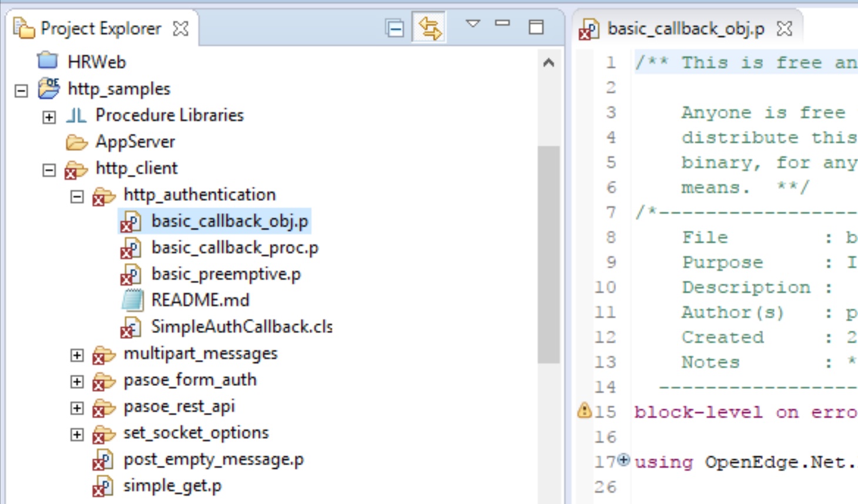Click basic_callback_proc.p file icon
This screenshot has width=858, height=504.
(131, 248)
